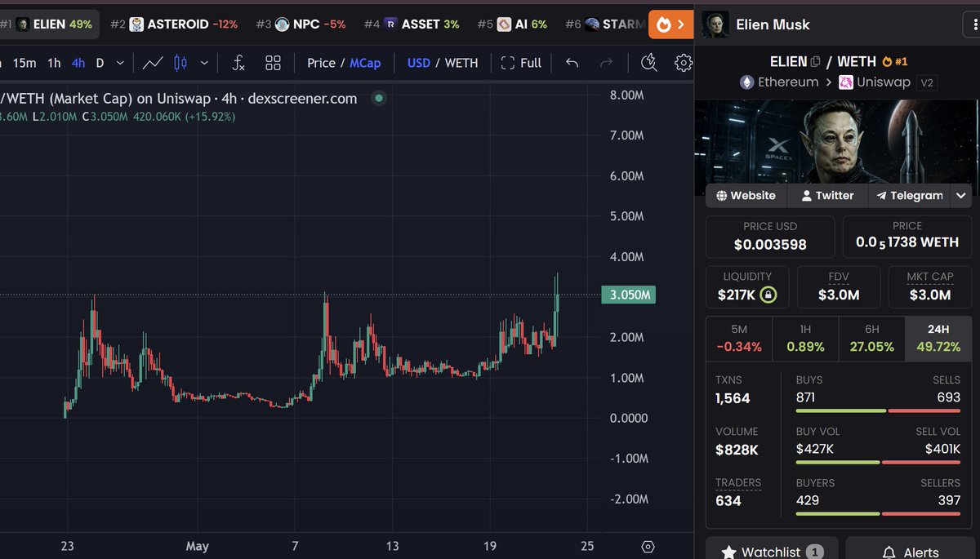Open the indicators fx icon
The image size is (980, 559).
pyautogui.click(x=238, y=63)
